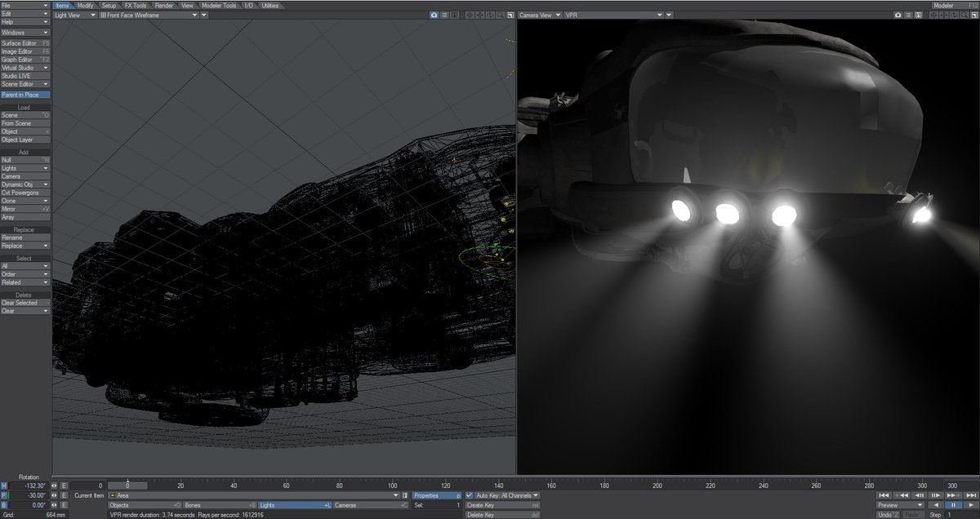
Task: Switch to the Setup tab
Action: pos(109,5)
